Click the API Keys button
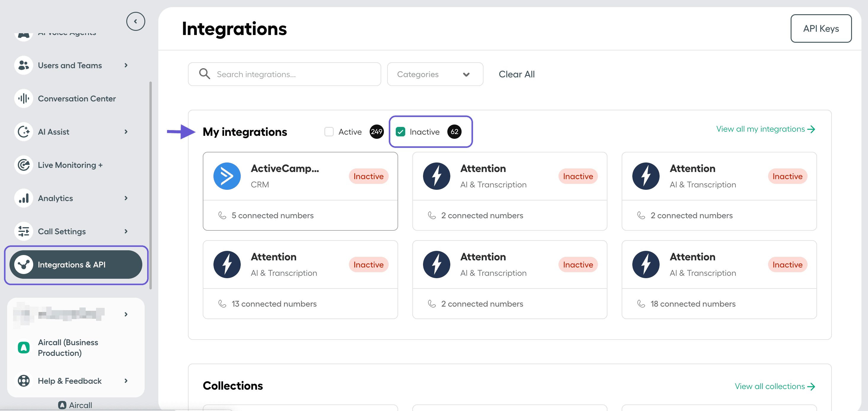Viewport: 868px width, 411px height. pos(821,28)
